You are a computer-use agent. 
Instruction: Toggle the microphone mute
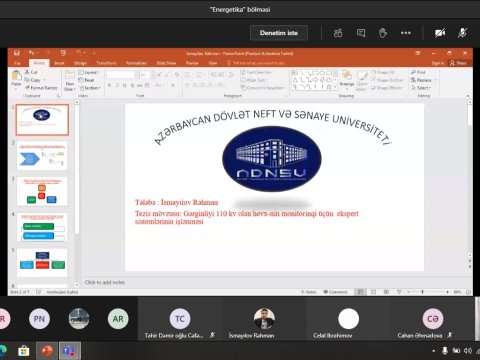(462, 33)
